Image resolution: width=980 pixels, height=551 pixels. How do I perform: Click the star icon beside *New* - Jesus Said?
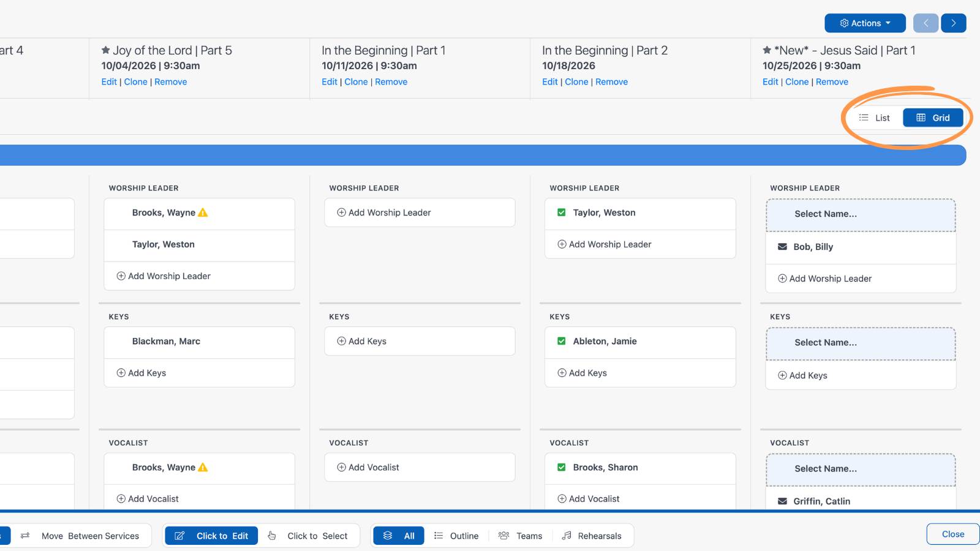click(767, 50)
